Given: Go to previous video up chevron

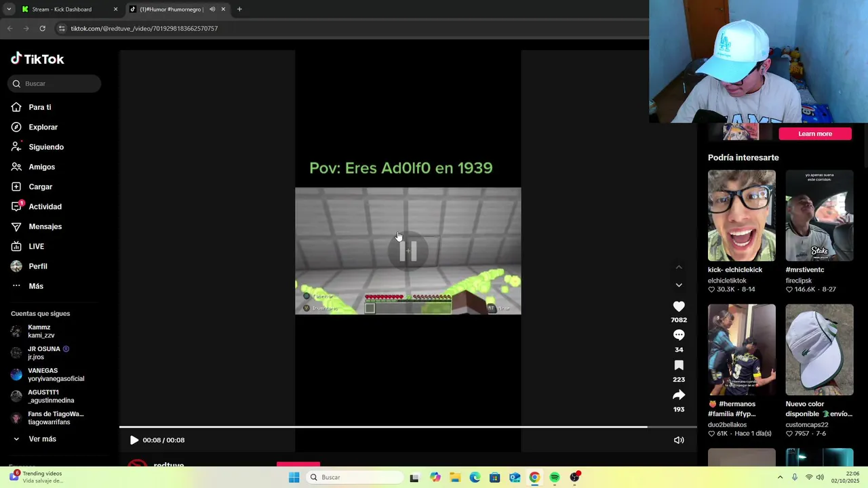Looking at the screenshot, I should [679, 267].
